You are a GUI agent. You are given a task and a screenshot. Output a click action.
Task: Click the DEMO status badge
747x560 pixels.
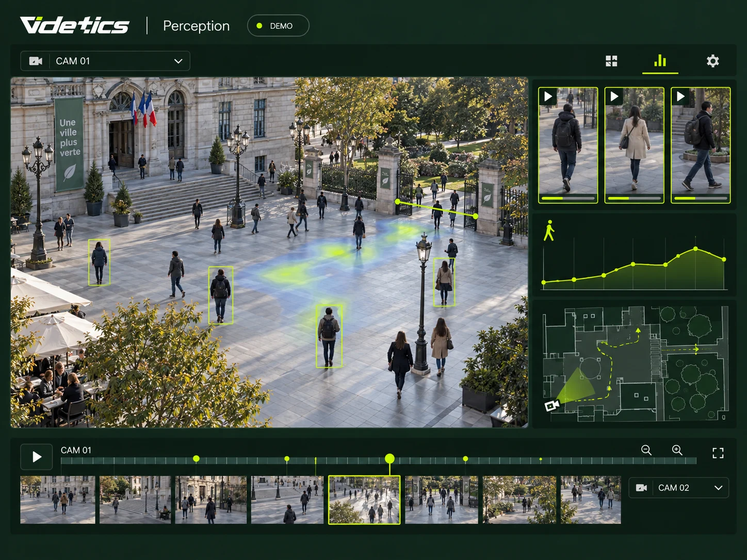point(278,26)
